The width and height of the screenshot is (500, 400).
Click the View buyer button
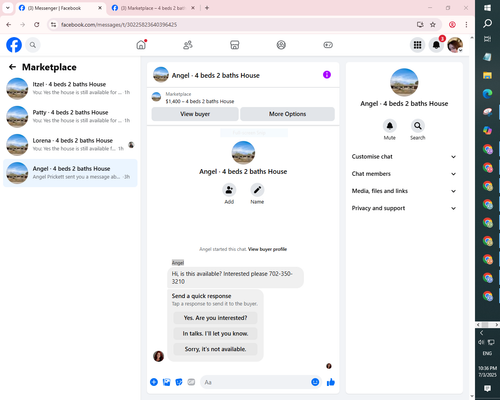click(x=195, y=114)
